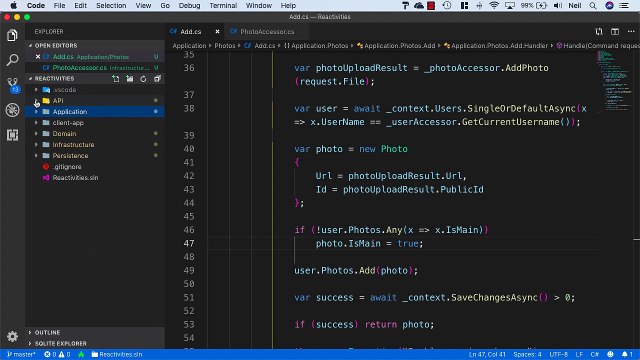Open the Terminal menu
The width and height of the screenshot is (640, 360).
pyautogui.click(x=223, y=5)
